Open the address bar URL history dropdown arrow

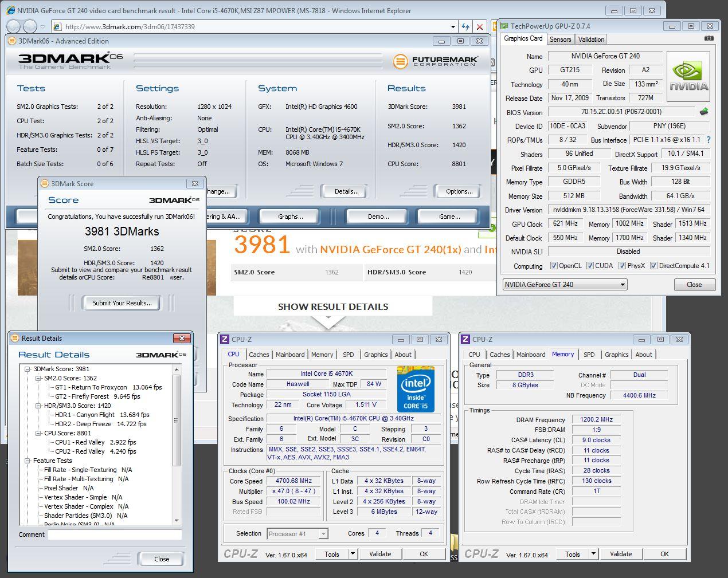(453, 26)
